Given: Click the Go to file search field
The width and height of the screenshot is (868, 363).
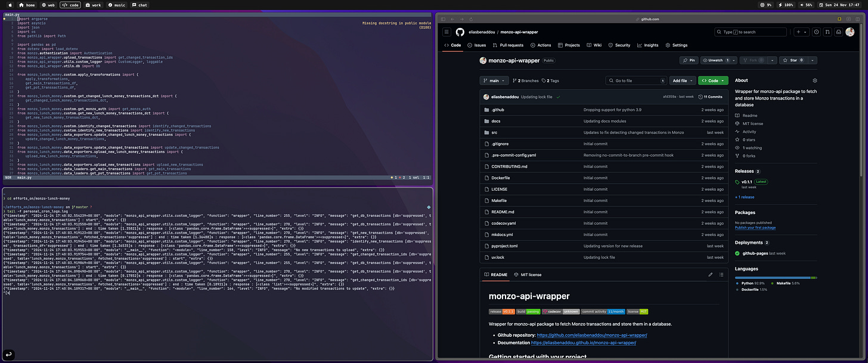Looking at the screenshot, I should click(636, 80).
